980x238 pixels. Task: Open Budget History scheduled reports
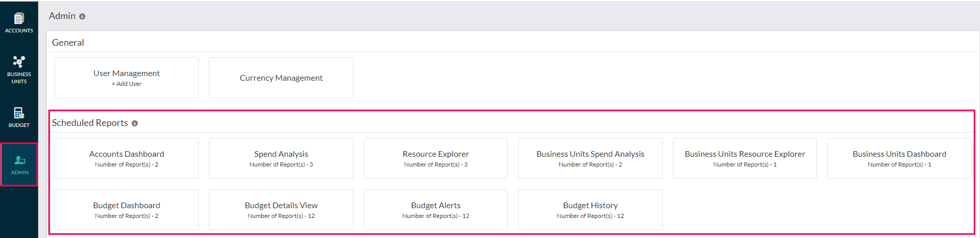pyautogui.click(x=590, y=210)
